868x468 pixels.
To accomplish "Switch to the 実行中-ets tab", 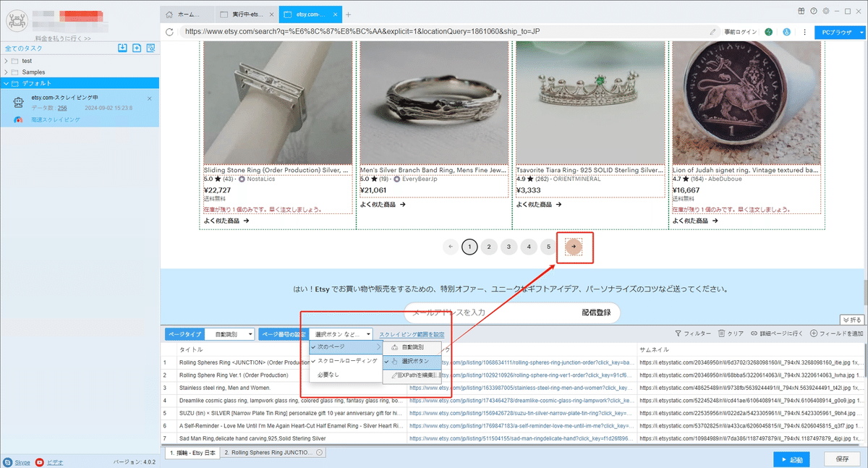I will 247,14.
